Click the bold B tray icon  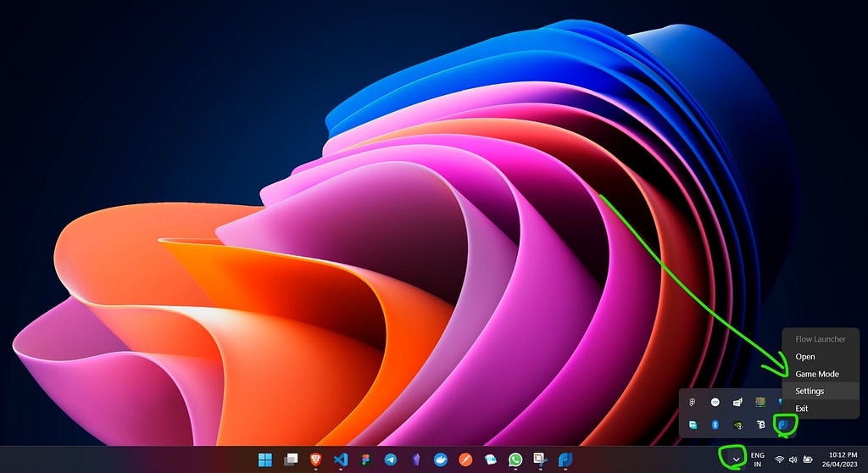point(760,425)
